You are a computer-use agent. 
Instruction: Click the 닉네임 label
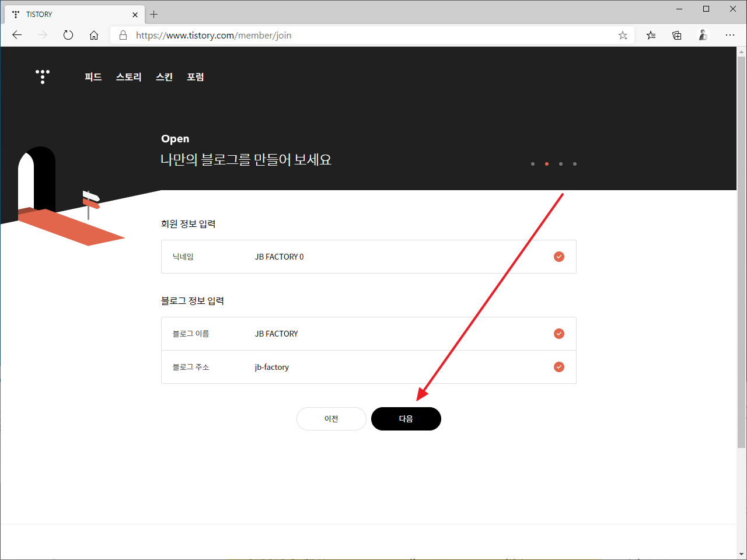(x=183, y=257)
